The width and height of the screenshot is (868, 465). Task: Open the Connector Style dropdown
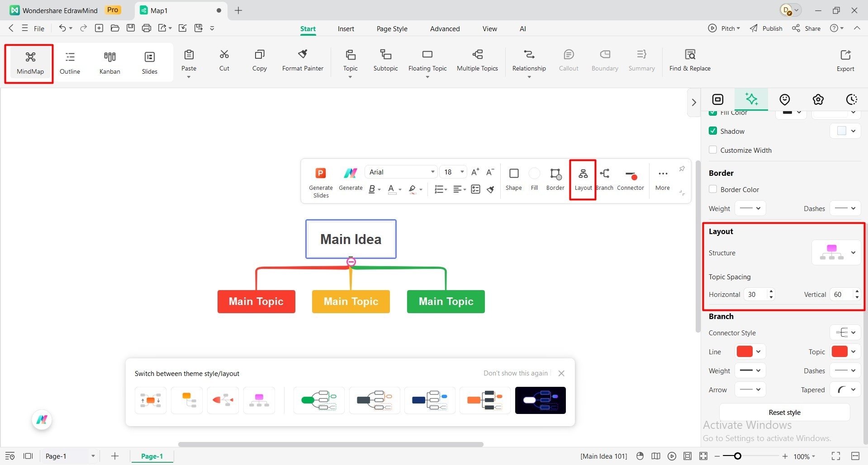click(x=845, y=333)
